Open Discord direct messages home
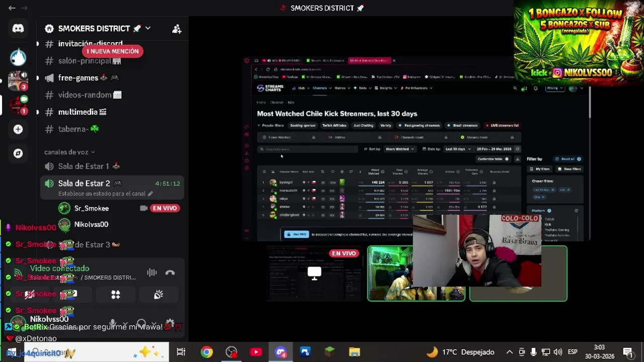Screen dimensions: 644x362 (18, 29)
